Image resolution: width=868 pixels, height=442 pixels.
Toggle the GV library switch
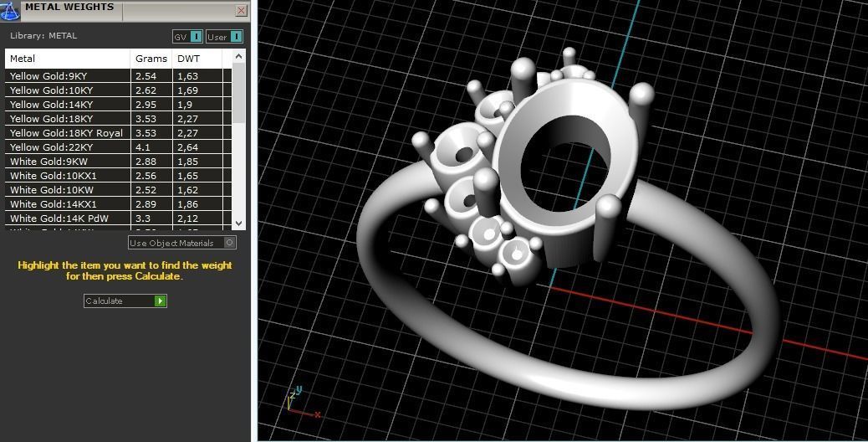tap(187, 37)
